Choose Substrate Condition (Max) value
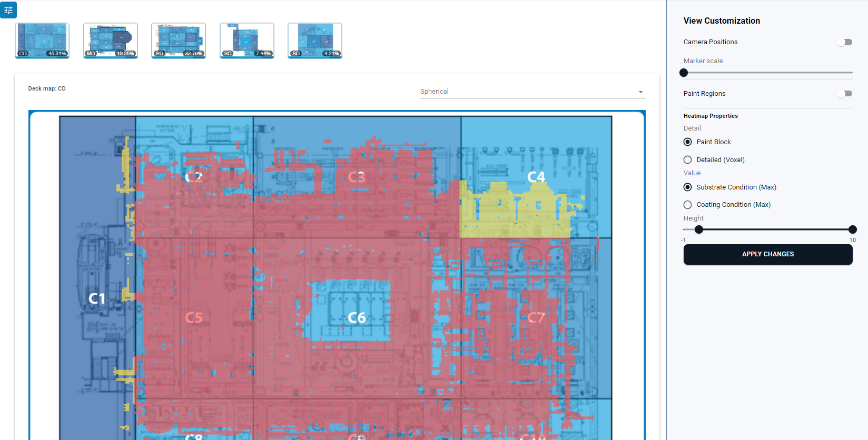Viewport: 868px width, 440px height. 688,187
